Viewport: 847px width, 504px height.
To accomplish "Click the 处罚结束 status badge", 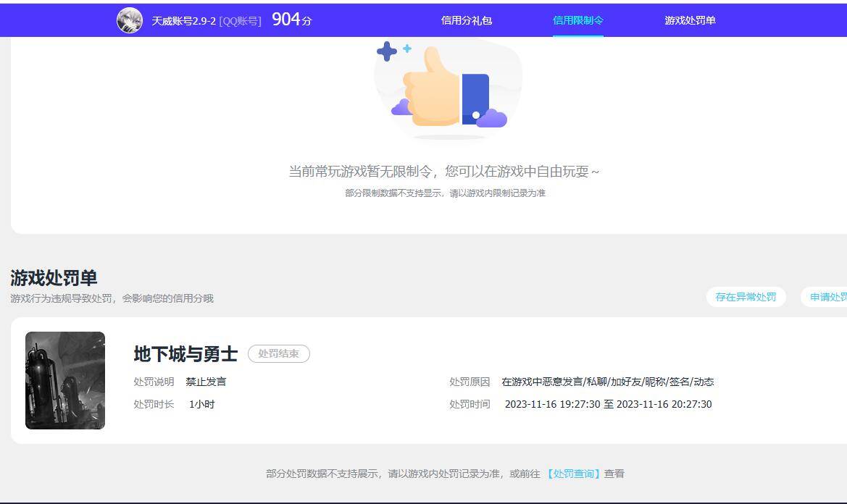I will 279,354.
